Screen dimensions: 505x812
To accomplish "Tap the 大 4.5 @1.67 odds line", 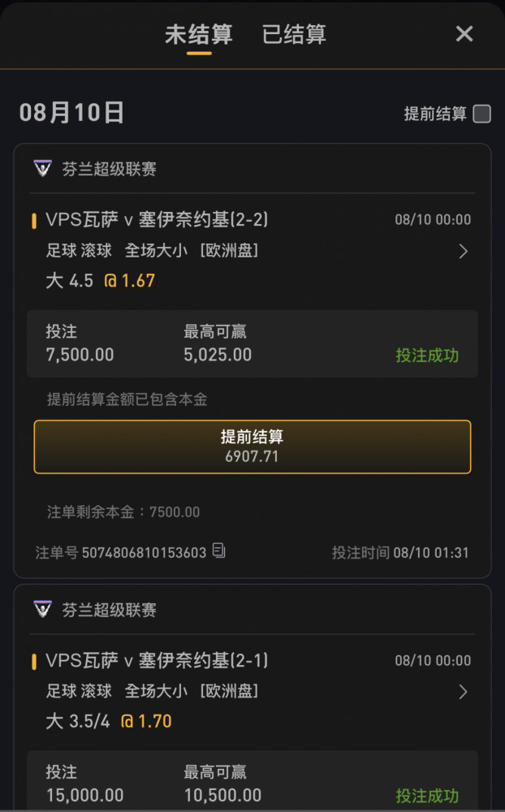I will coord(101,281).
